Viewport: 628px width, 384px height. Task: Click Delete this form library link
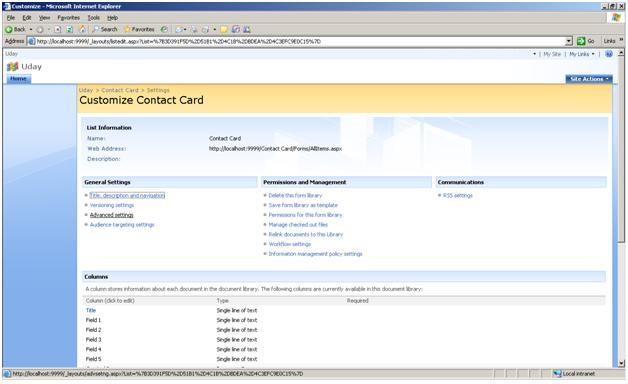pos(295,195)
